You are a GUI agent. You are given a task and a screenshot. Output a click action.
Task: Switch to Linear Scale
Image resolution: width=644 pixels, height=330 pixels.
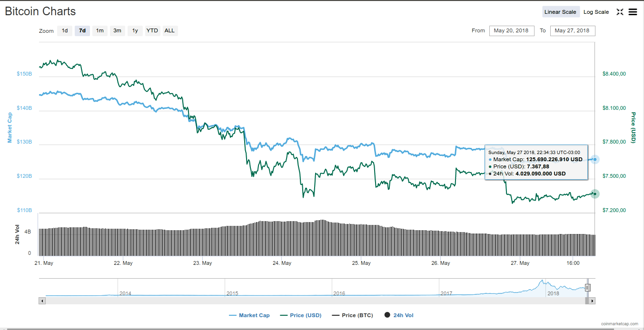coord(560,12)
